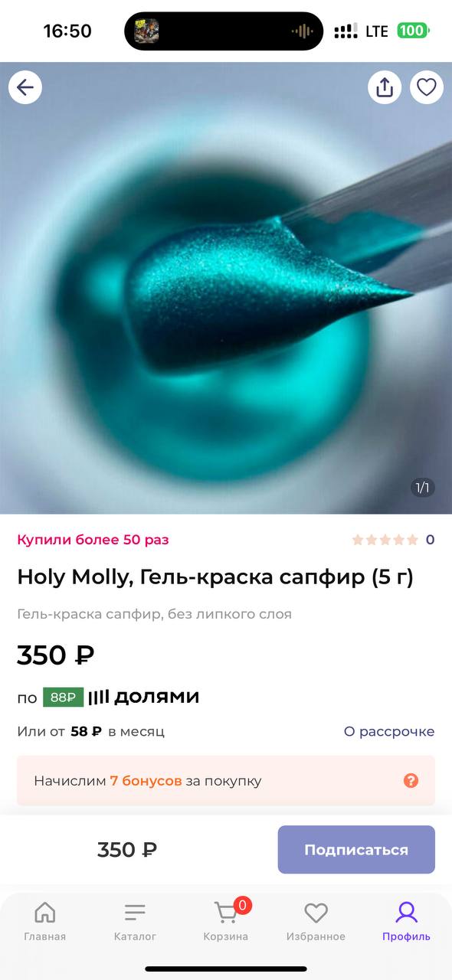The image size is (452, 980).
Task: Tap the Долями logo text
Action: click(144, 697)
